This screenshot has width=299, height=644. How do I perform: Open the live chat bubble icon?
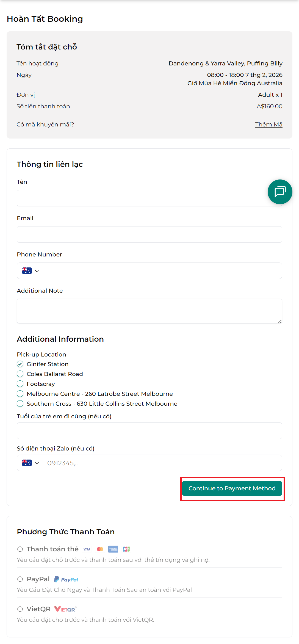pos(280,192)
